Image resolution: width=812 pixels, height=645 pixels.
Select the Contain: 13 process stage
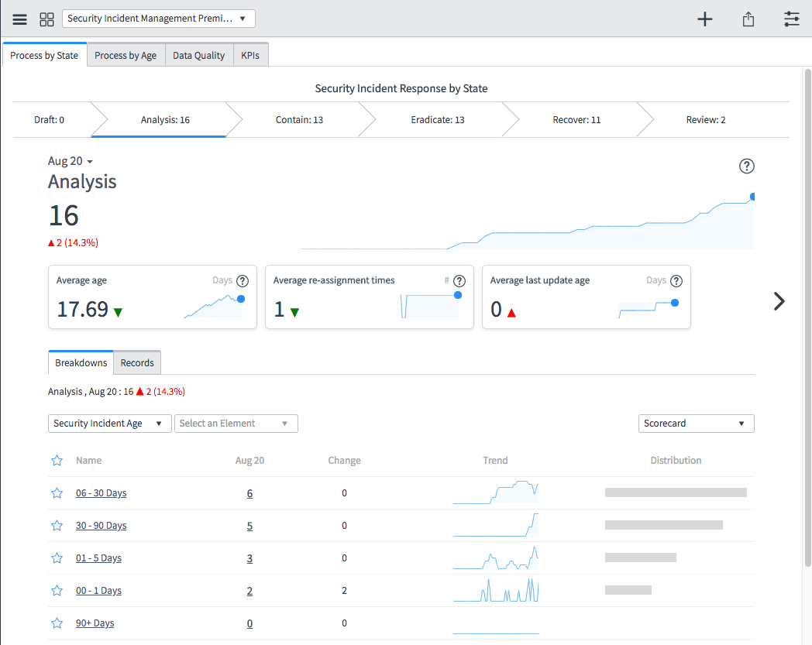click(299, 120)
